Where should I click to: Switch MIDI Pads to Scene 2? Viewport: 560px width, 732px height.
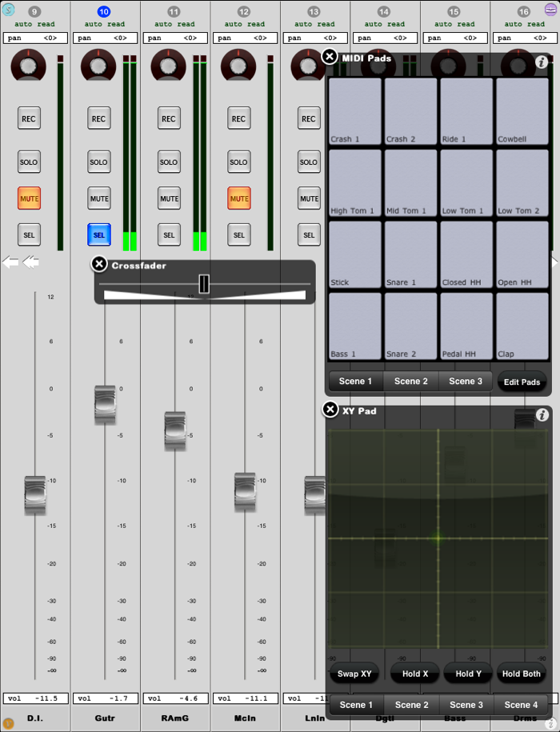(x=410, y=381)
